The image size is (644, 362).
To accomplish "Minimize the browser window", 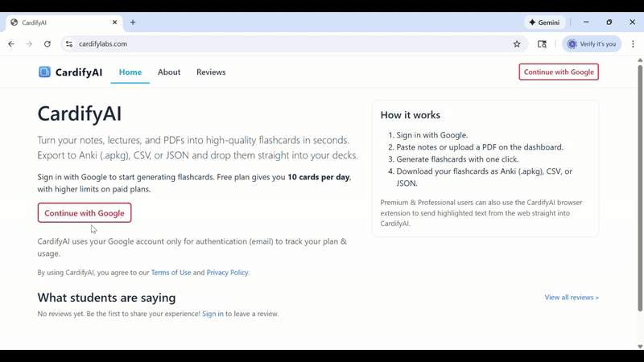I will point(586,23).
